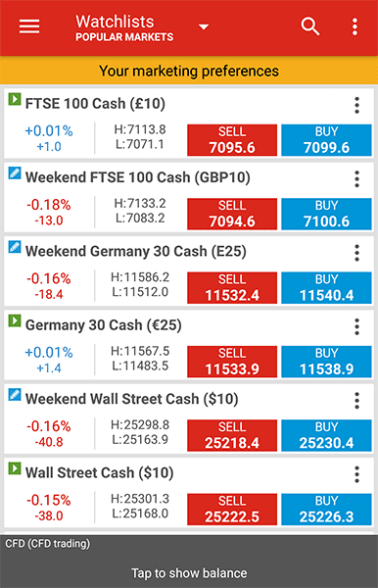Viewport: 378px width, 588px height.
Task: Expand the Watchlists dropdown arrow
Action: [204, 26]
